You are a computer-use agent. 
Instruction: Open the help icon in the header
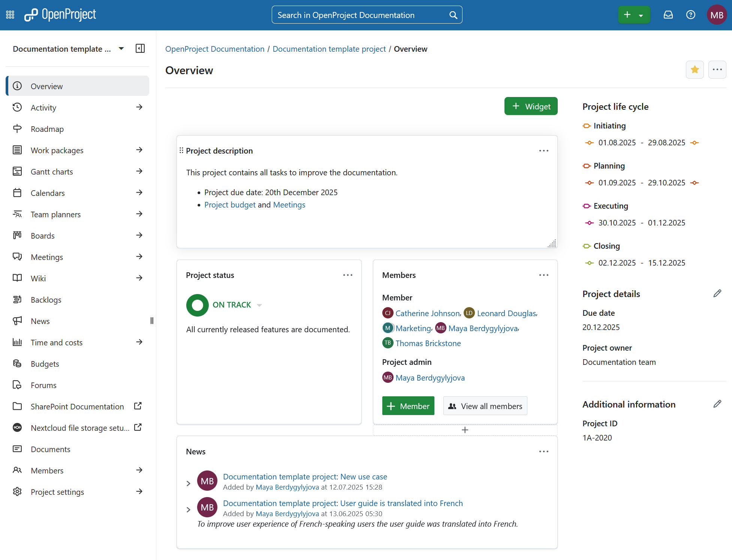691,15
